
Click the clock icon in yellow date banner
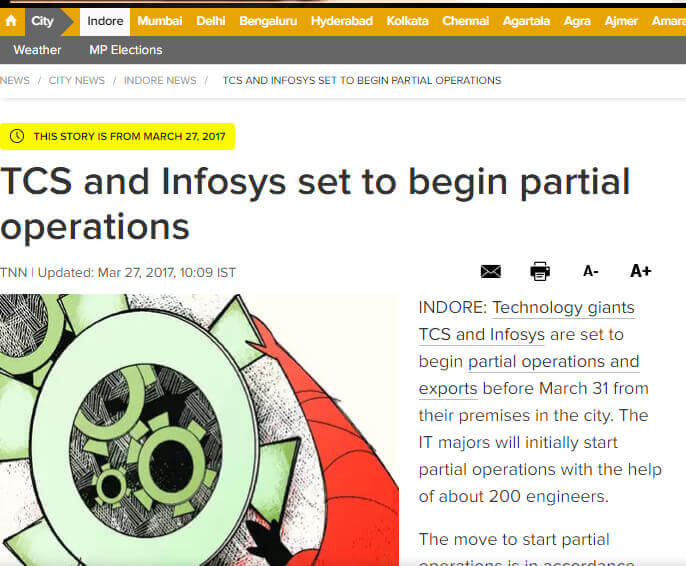pos(17,136)
